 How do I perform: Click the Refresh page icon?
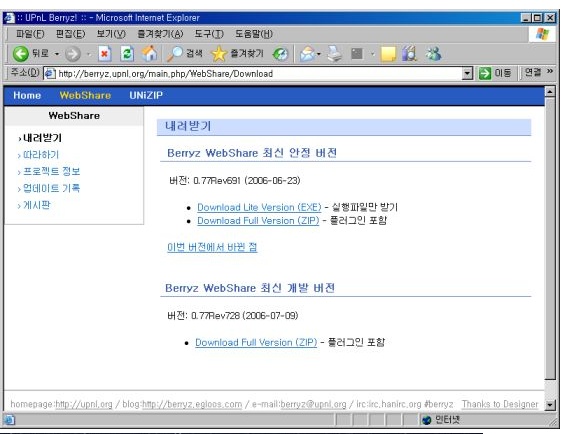tap(127, 54)
